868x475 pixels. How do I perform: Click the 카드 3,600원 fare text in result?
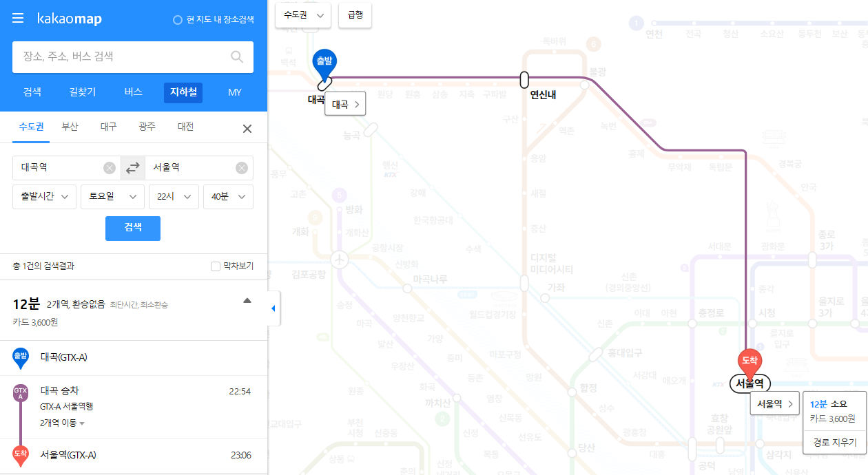(35, 321)
